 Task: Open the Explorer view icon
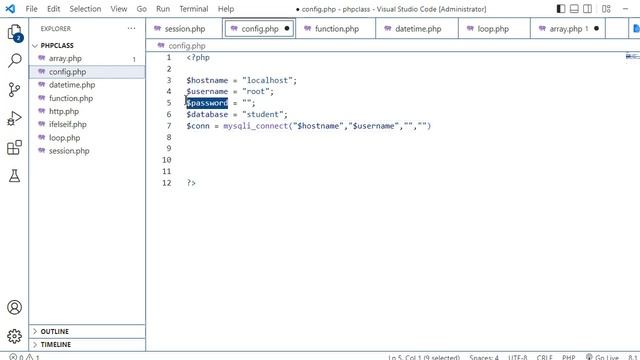pos(14,33)
